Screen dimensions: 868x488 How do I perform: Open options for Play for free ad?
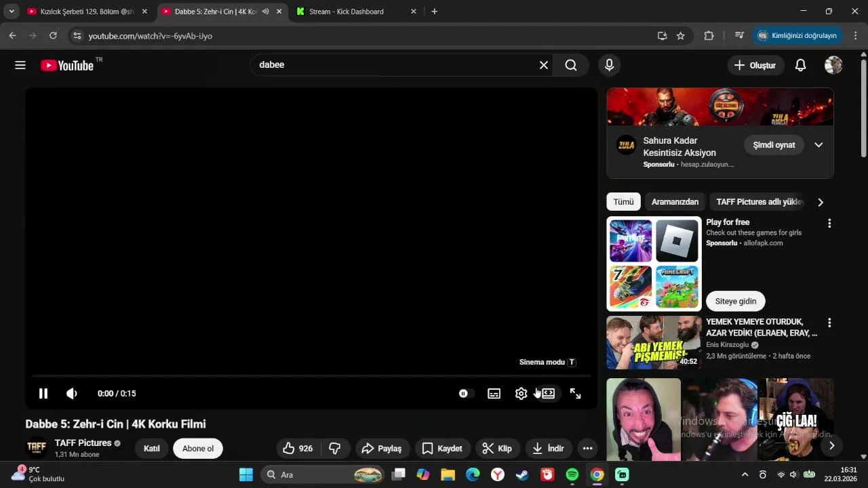pyautogui.click(x=829, y=223)
